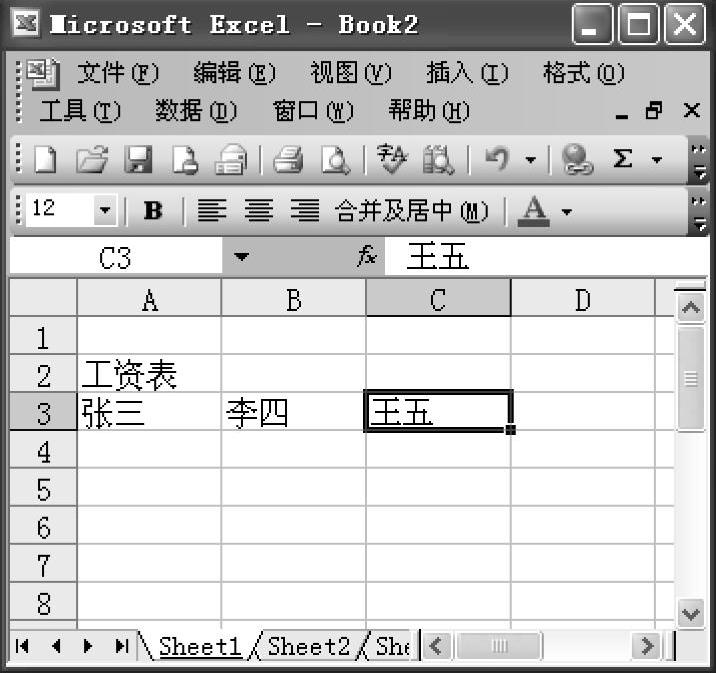Run the Spelling check icon
This screenshot has height=673, width=716.
[x=392, y=159]
